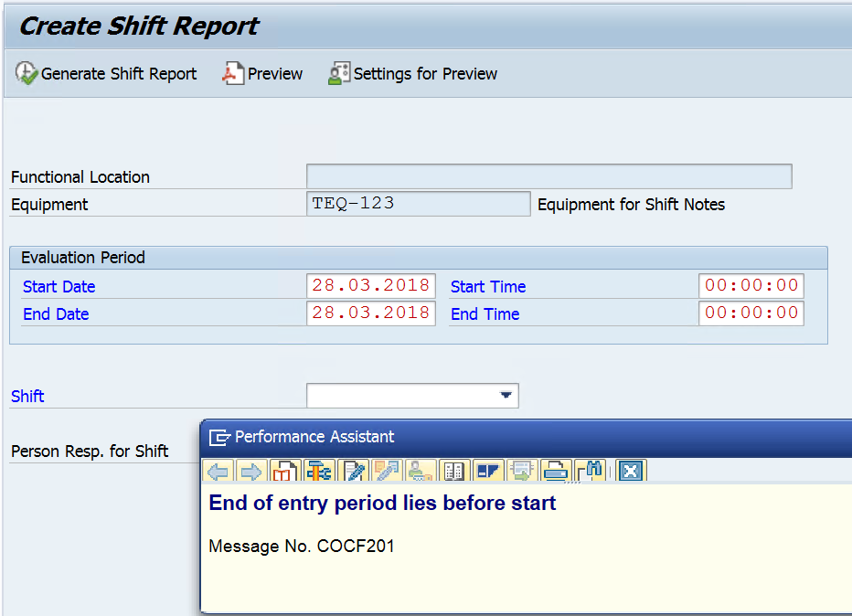852x616 pixels.
Task: Click the Generate Shift Report clock icon
Action: point(27,73)
